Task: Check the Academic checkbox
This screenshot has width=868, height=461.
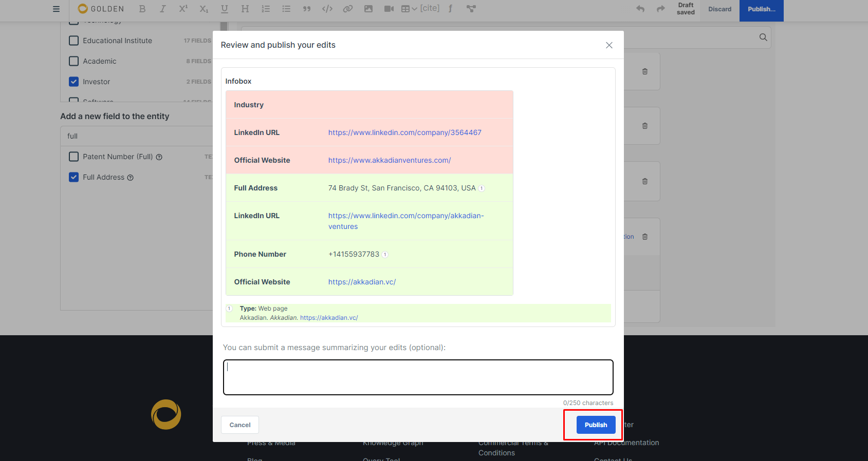Action: tap(74, 61)
